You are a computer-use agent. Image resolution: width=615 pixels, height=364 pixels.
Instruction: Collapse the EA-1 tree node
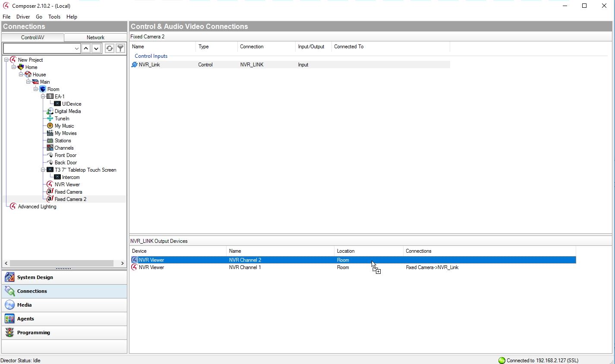(x=43, y=97)
